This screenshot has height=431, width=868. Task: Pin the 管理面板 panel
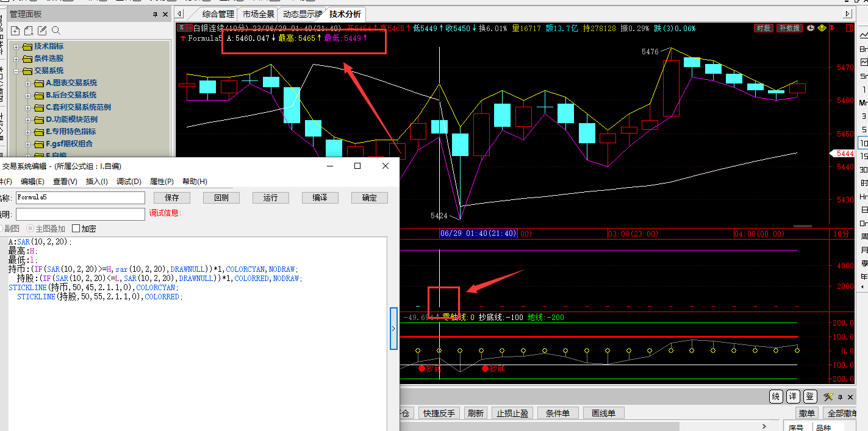tap(154, 14)
